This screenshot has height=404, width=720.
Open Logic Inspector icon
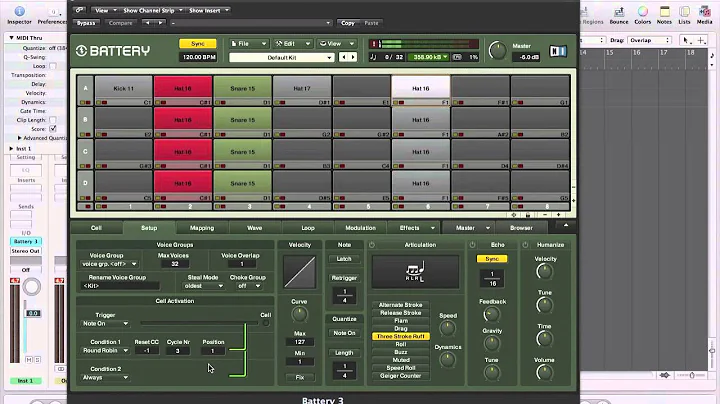(x=19, y=11)
